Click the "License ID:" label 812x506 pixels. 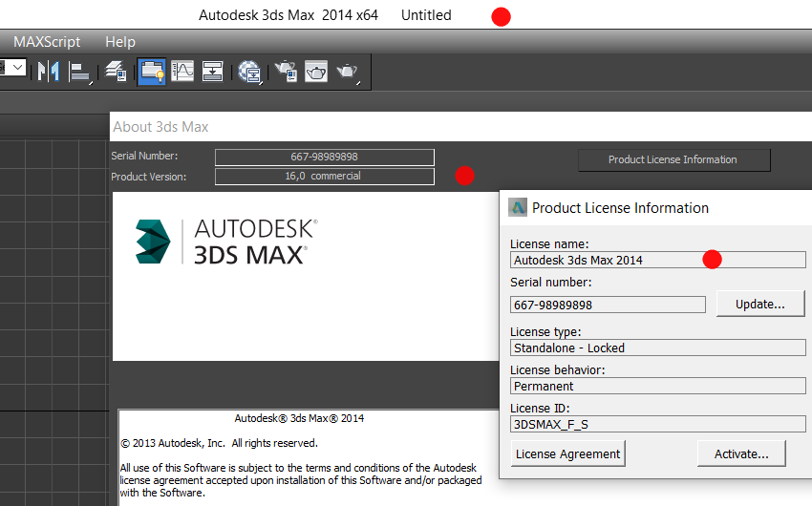pyautogui.click(x=540, y=409)
